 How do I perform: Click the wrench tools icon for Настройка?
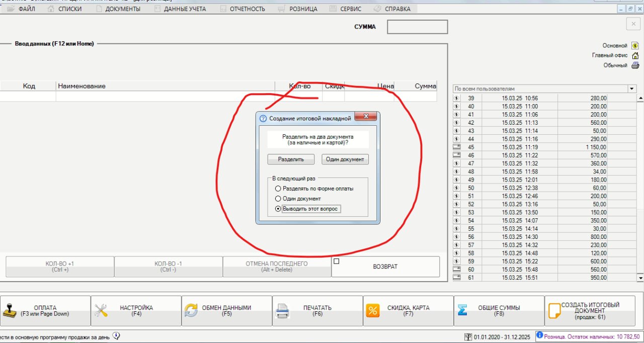[101, 310]
